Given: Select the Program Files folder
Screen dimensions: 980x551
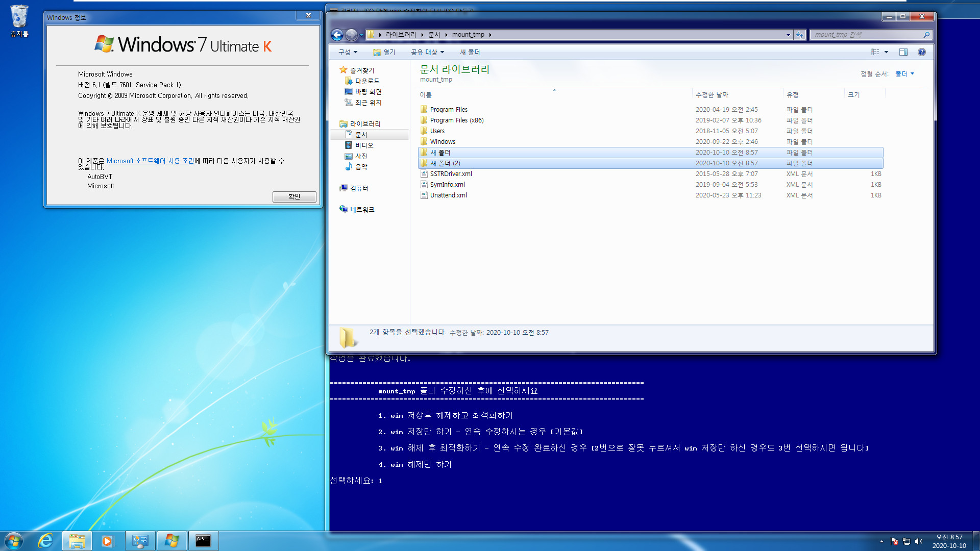Looking at the screenshot, I should [650, 110].
